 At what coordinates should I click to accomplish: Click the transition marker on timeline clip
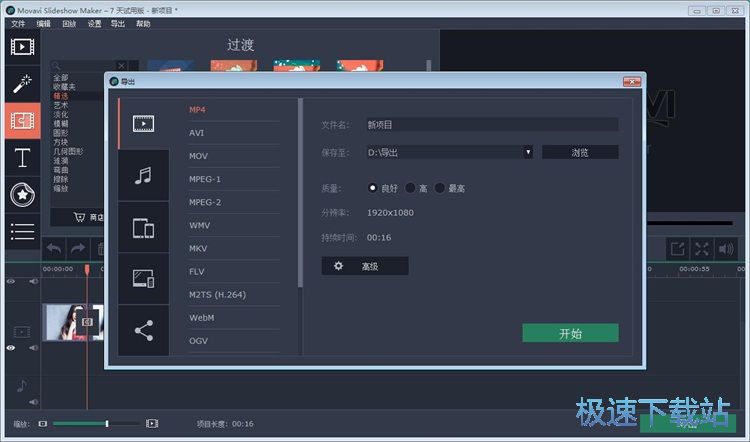pos(87,322)
